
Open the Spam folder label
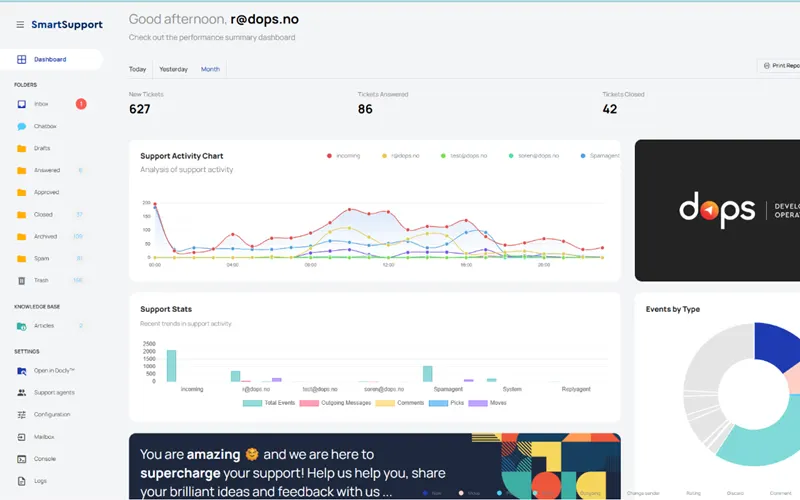coord(41,259)
